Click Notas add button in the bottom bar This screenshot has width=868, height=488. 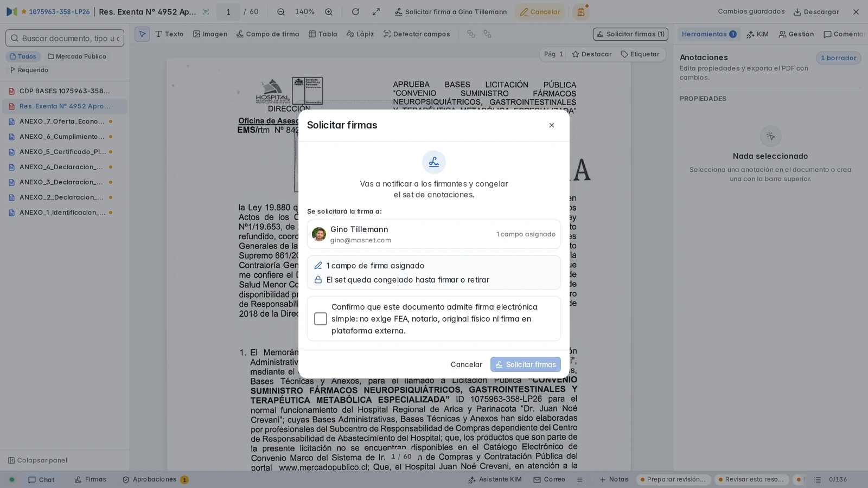pyautogui.click(x=614, y=480)
